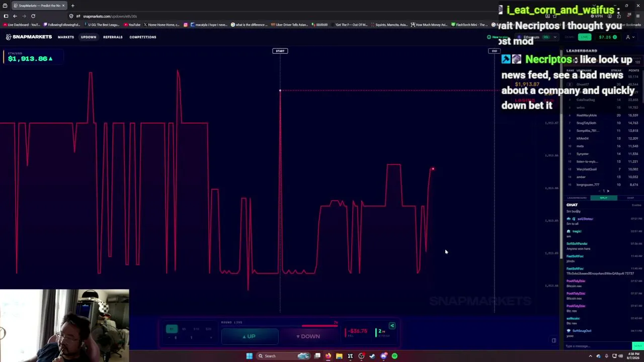
Task: Open the YouTube bookmark
Action: [132, 25]
